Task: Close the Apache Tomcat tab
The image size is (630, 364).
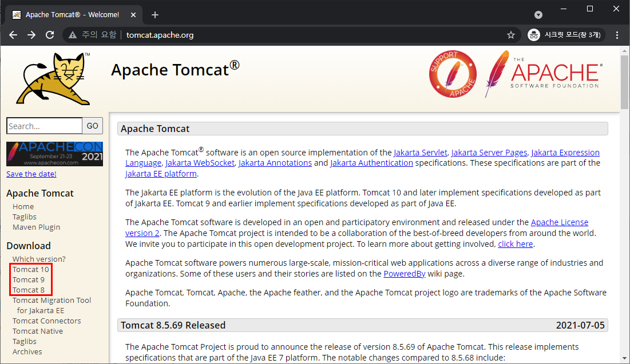Action: coord(133,15)
